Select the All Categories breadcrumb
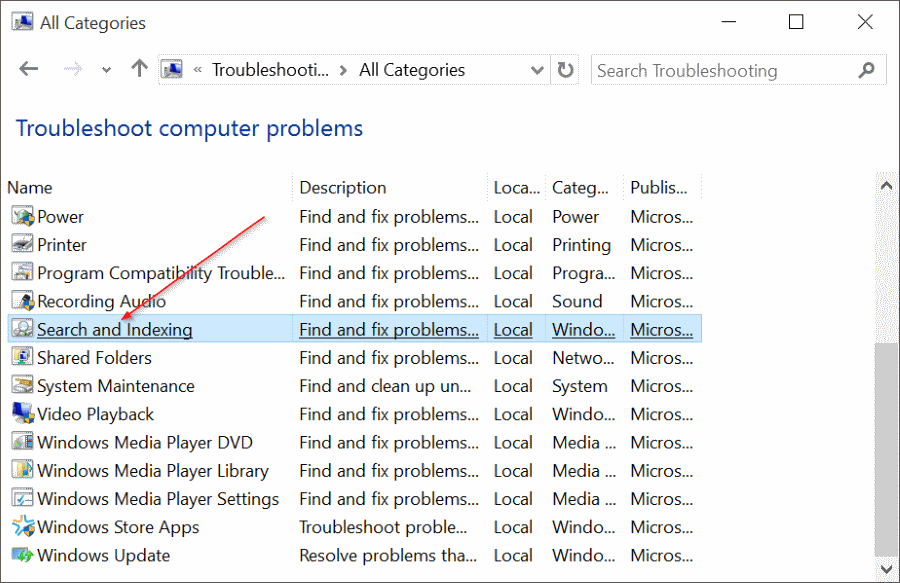 coord(412,70)
